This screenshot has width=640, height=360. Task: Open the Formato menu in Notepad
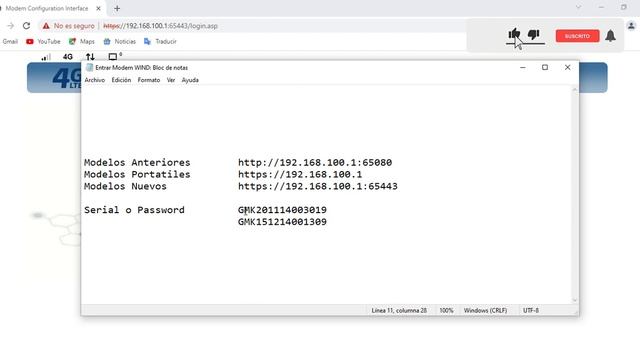pos(149,80)
